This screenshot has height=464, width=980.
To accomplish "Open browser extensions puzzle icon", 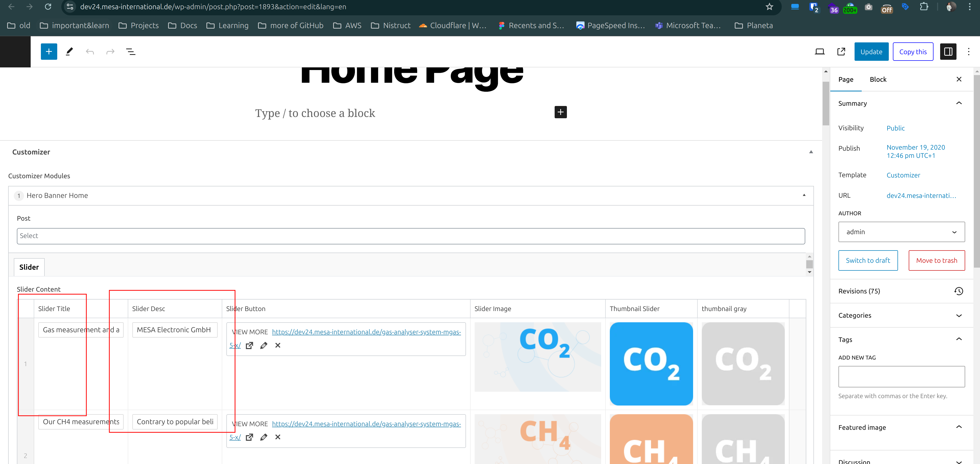I will [924, 7].
